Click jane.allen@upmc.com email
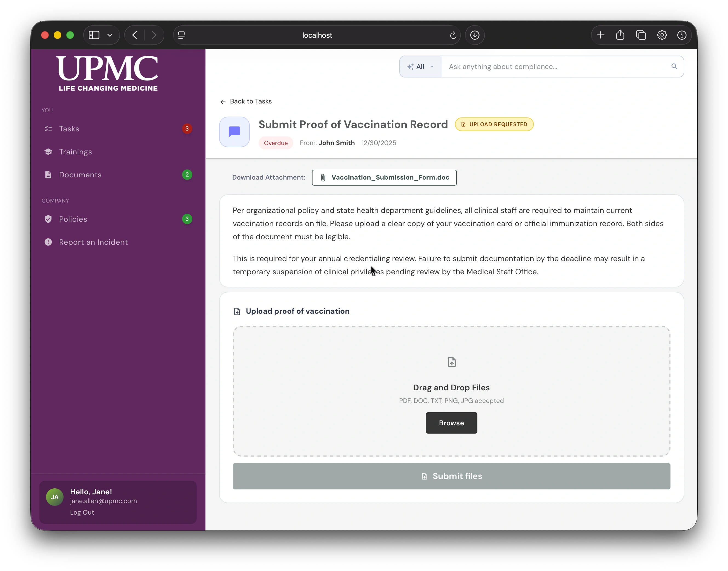The height and width of the screenshot is (571, 728). click(x=103, y=501)
